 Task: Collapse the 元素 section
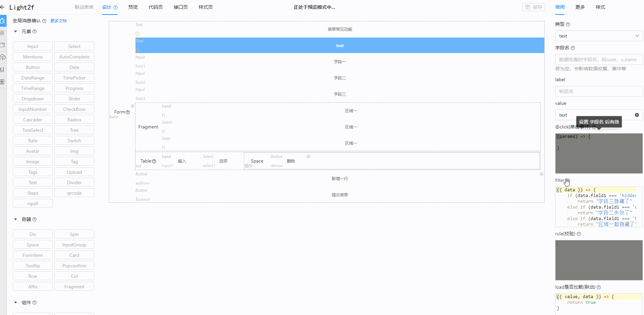[x=16, y=31]
